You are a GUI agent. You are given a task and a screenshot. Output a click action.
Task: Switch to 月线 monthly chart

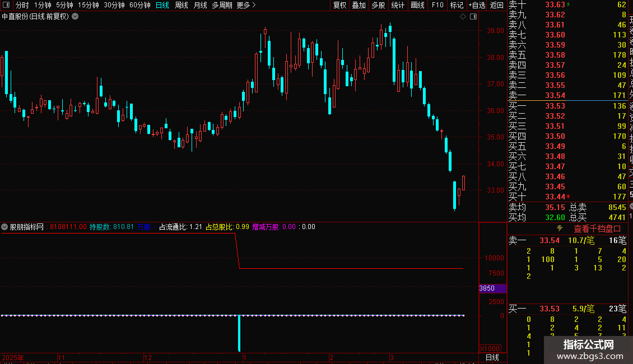(200, 5)
